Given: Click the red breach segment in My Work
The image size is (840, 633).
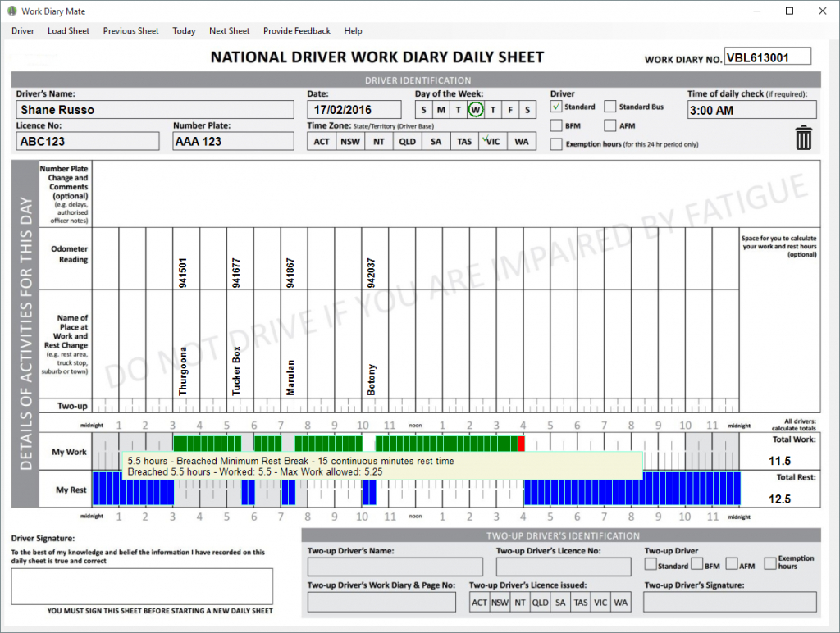Looking at the screenshot, I should (521, 443).
